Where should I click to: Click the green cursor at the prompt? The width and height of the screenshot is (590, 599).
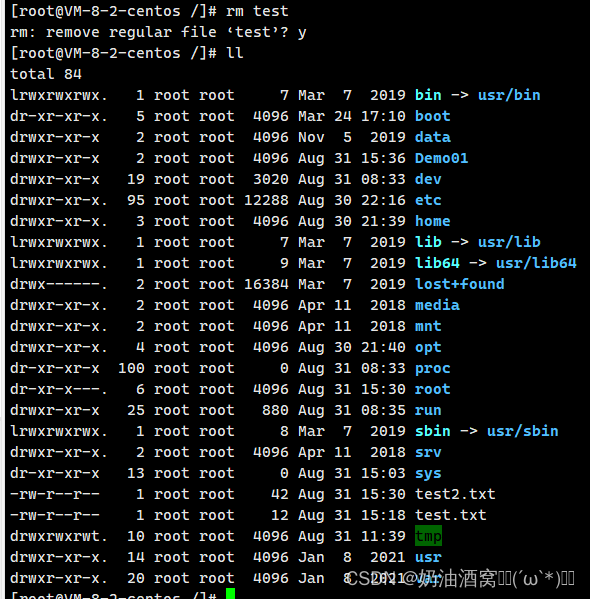230,594
